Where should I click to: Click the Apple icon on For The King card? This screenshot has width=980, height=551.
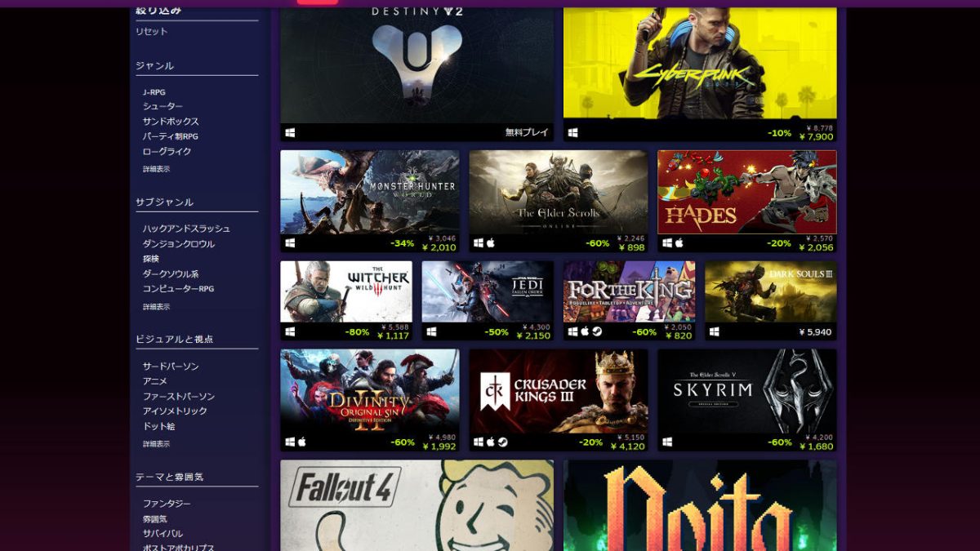585,331
